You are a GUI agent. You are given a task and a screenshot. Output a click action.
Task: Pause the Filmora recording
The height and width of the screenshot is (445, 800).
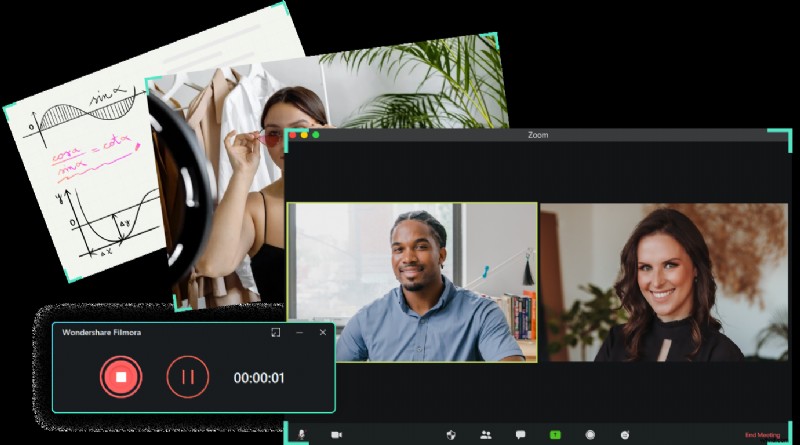point(187,377)
